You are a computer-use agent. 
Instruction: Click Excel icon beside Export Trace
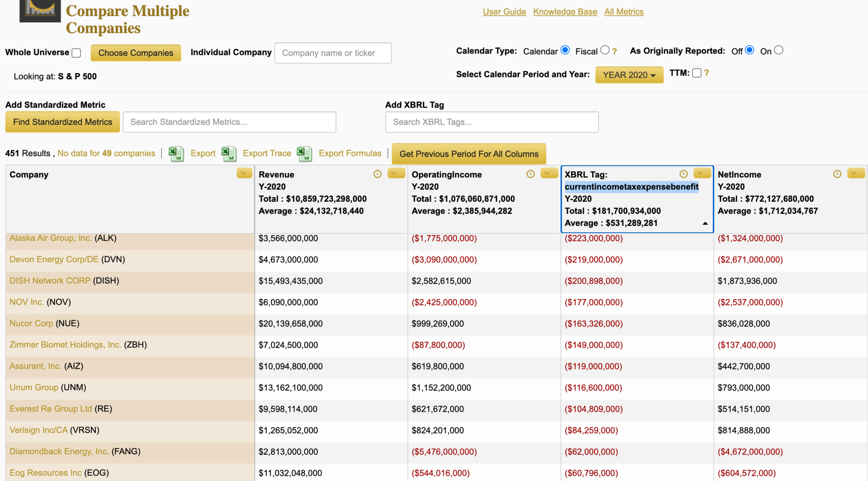tap(229, 153)
